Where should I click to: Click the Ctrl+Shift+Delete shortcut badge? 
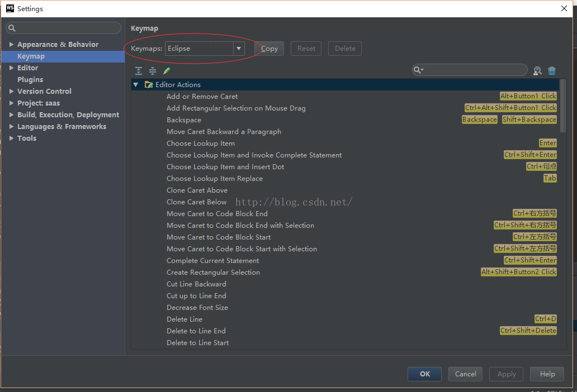[528, 331]
